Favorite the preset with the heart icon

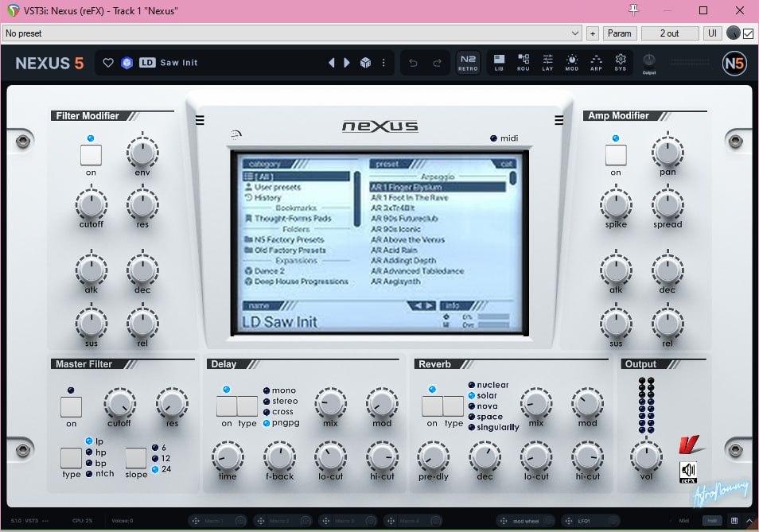click(x=109, y=63)
